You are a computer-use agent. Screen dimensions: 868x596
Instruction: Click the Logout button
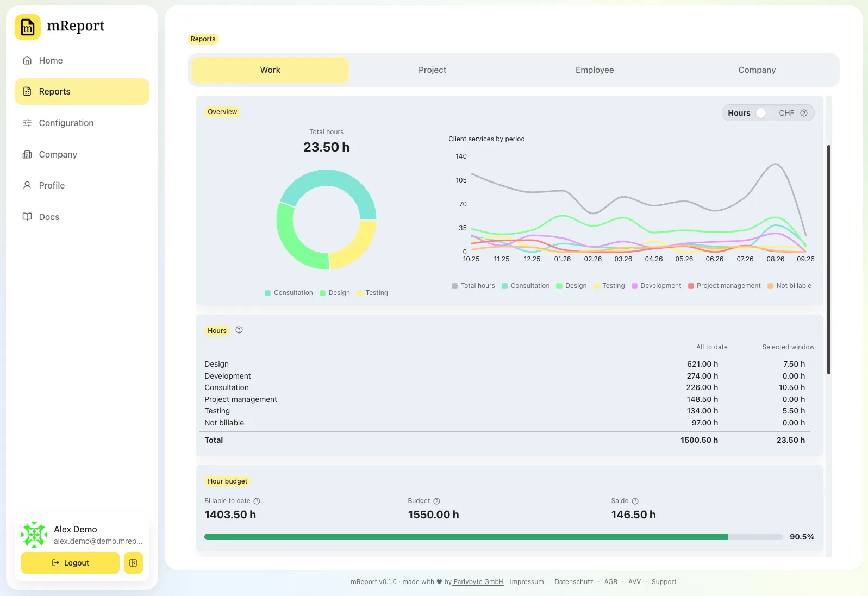pos(70,563)
